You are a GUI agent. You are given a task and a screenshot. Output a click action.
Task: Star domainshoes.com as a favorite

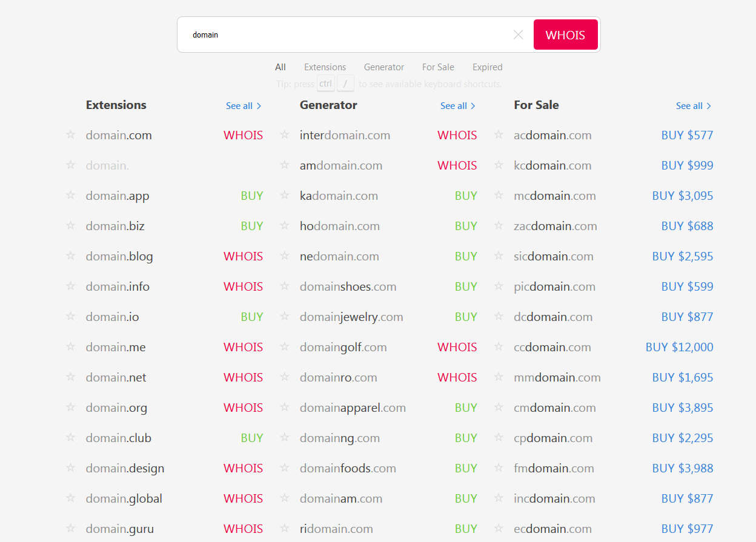[x=285, y=286]
